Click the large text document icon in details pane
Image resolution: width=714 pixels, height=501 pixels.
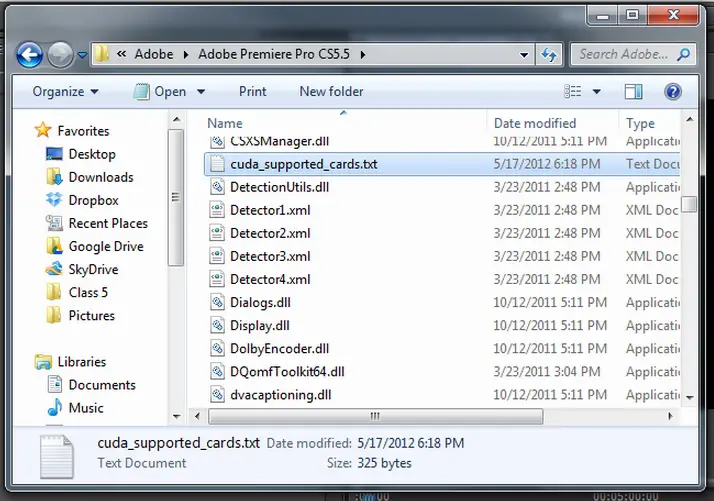56,457
